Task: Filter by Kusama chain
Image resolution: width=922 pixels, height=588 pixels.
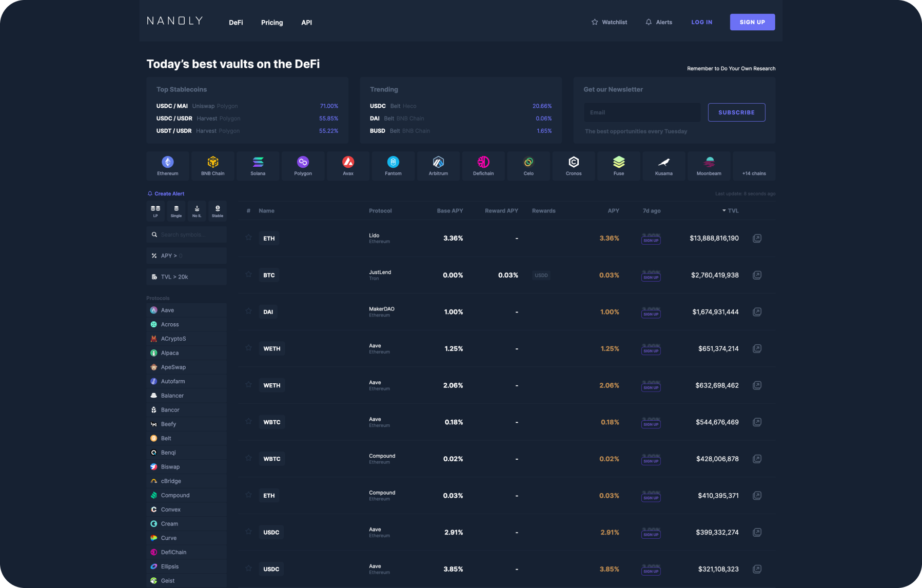Action: (x=664, y=166)
